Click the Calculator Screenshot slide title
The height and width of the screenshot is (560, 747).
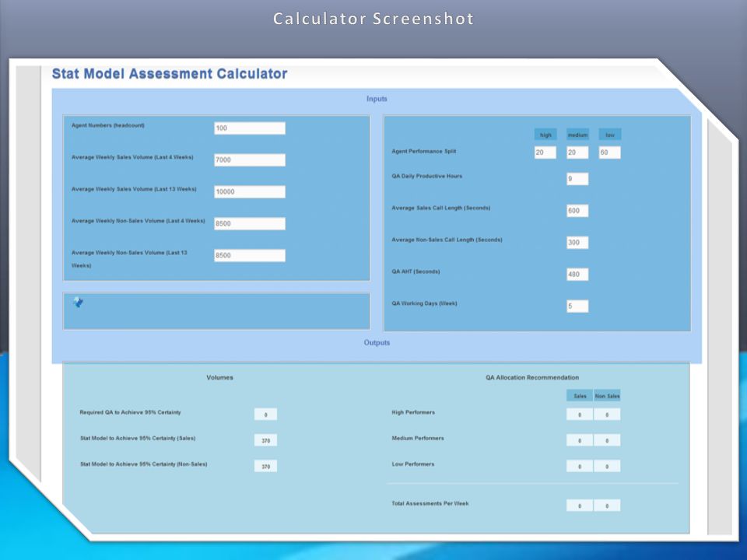373,19
